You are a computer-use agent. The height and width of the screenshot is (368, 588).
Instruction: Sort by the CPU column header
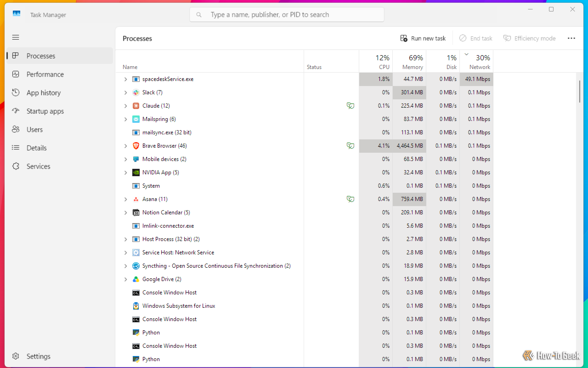tap(376, 61)
